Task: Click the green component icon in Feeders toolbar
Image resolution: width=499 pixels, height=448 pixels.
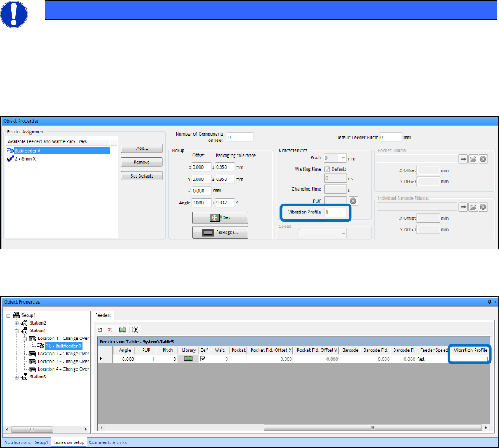Action: pos(122,329)
